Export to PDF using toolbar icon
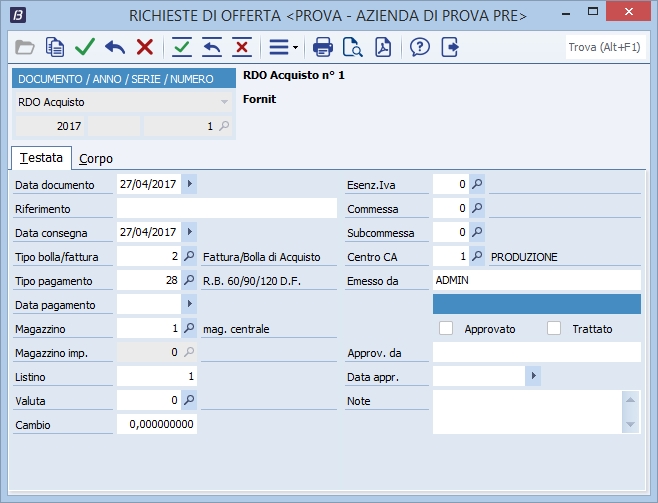The image size is (658, 503). (x=382, y=47)
